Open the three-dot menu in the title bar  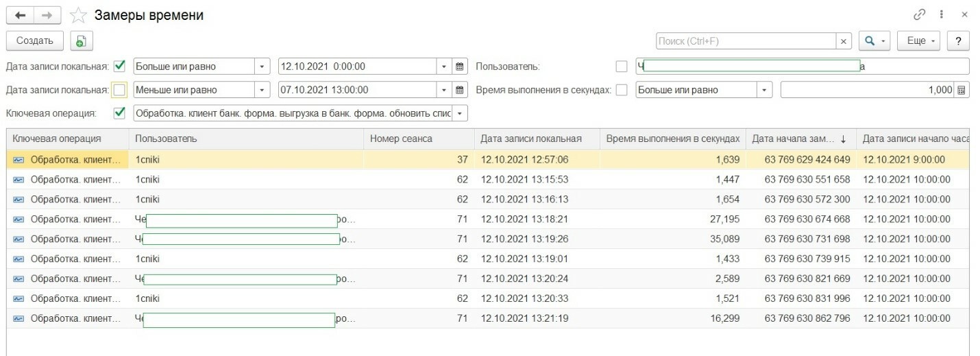[x=942, y=14]
